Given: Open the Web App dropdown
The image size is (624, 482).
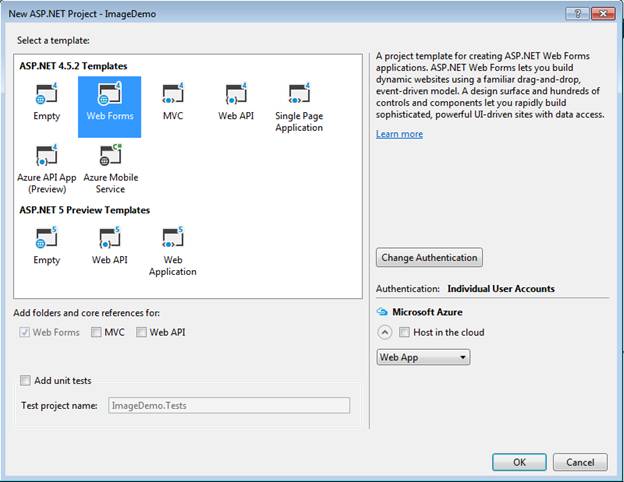Looking at the screenshot, I should pyautogui.click(x=423, y=357).
